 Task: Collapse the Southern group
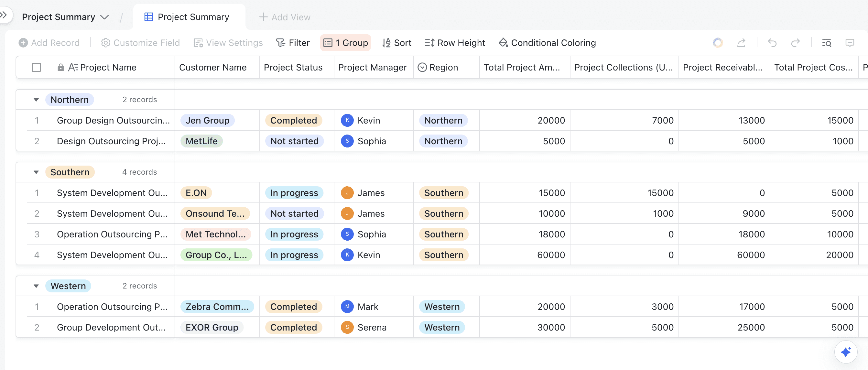(36, 172)
